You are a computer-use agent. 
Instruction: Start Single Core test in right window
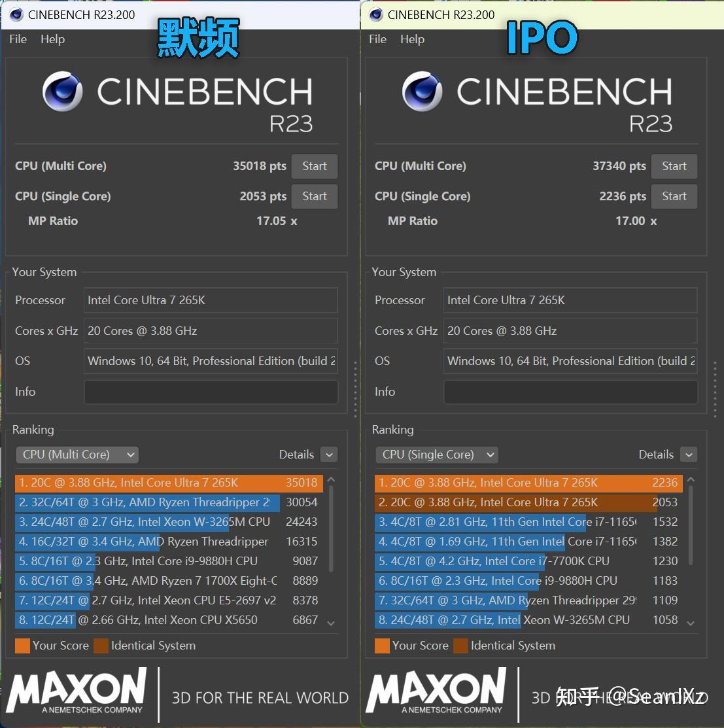click(674, 196)
